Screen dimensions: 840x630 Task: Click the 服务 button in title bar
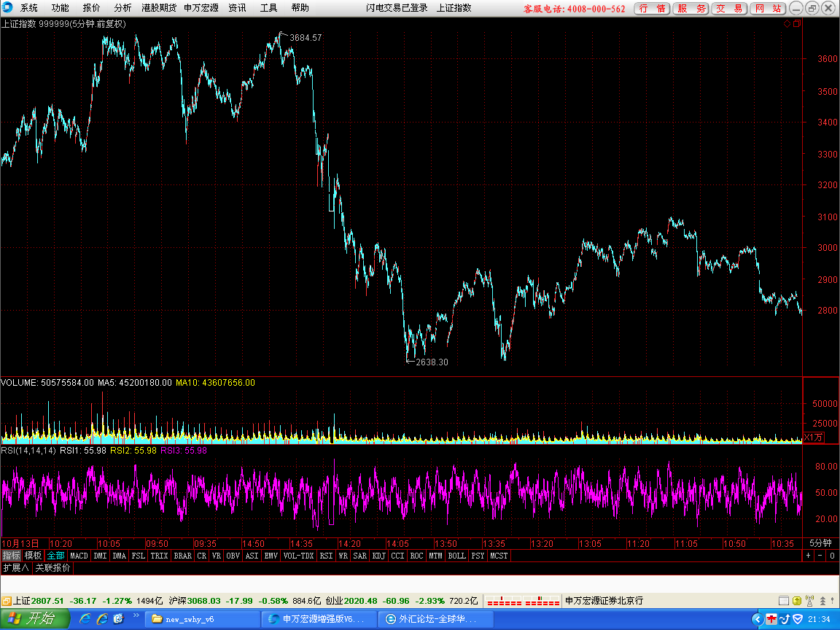point(691,9)
